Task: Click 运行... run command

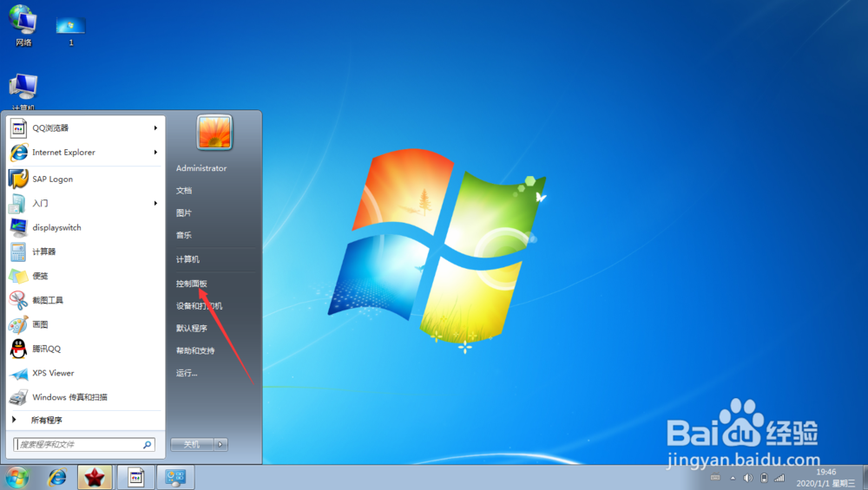Action: (187, 373)
